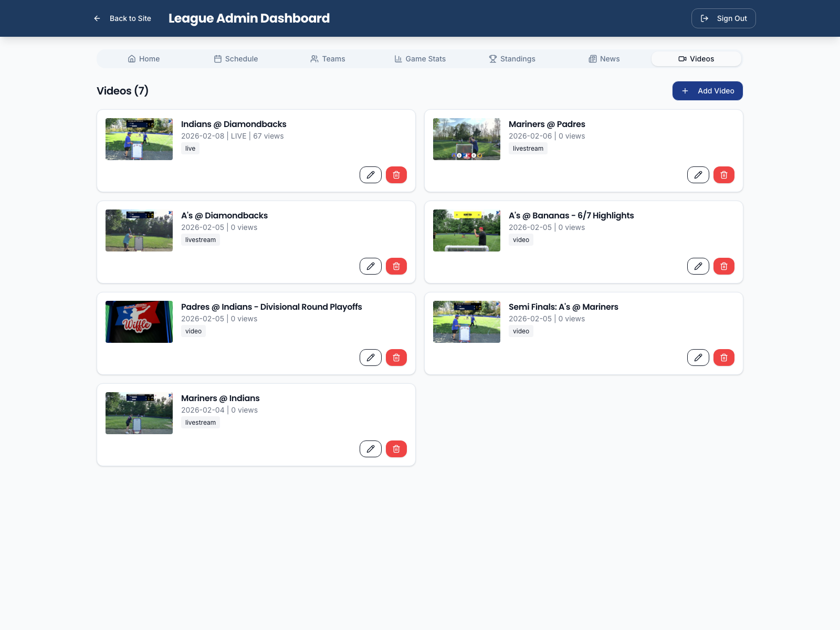The height and width of the screenshot is (630, 840).
Task: Edit the A's @ Bananas highlights video
Action: (698, 266)
